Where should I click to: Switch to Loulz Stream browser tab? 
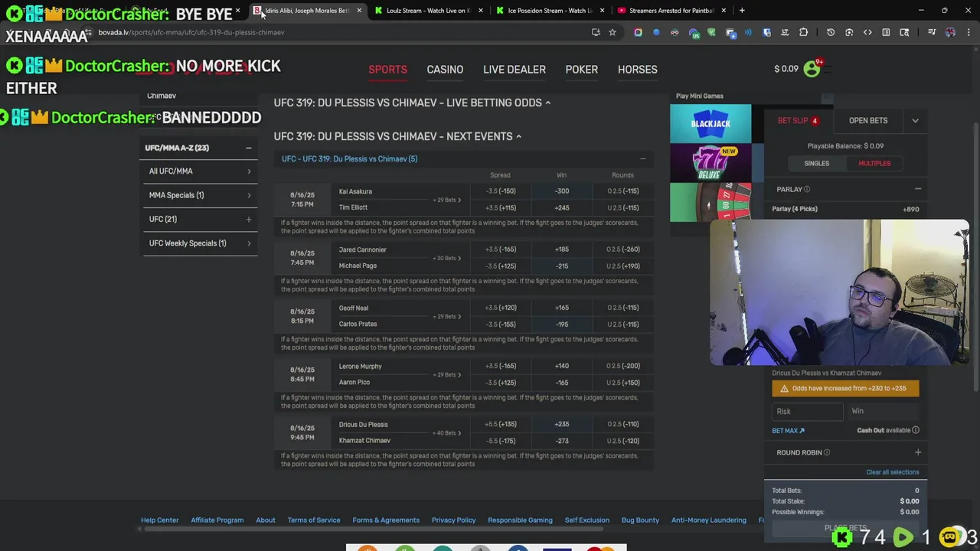pos(429,11)
